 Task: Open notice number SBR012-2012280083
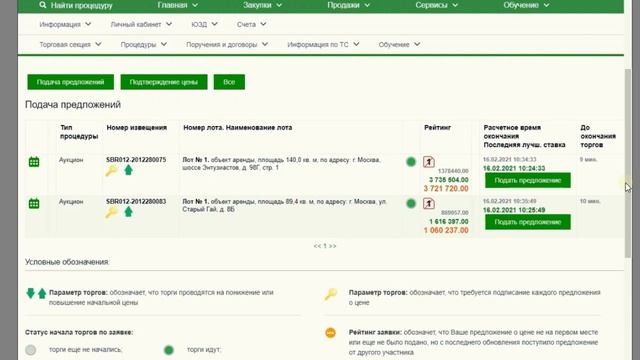136,202
